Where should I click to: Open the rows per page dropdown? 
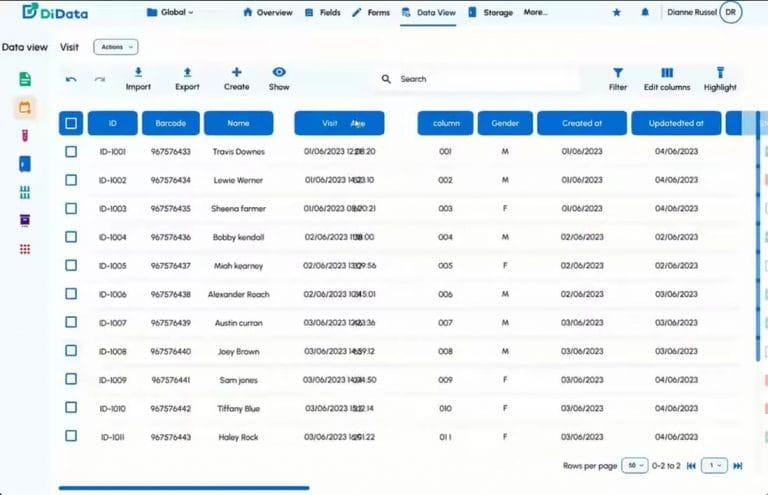(x=635, y=465)
